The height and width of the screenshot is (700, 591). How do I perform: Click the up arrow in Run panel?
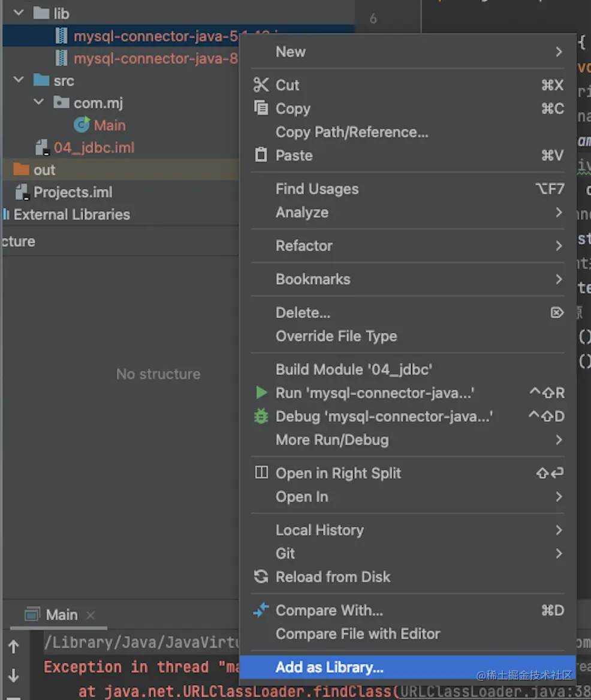point(14,647)
